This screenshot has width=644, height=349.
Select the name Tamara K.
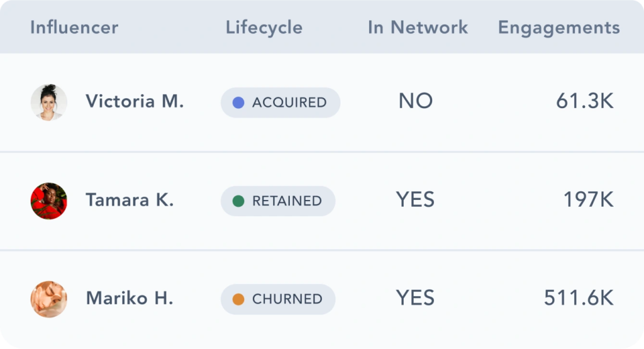coord(130,201)
